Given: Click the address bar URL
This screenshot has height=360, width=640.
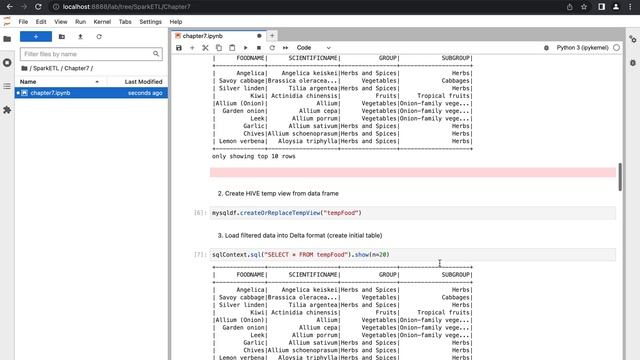Looking at the screenshot, I should tap(127, 7).
